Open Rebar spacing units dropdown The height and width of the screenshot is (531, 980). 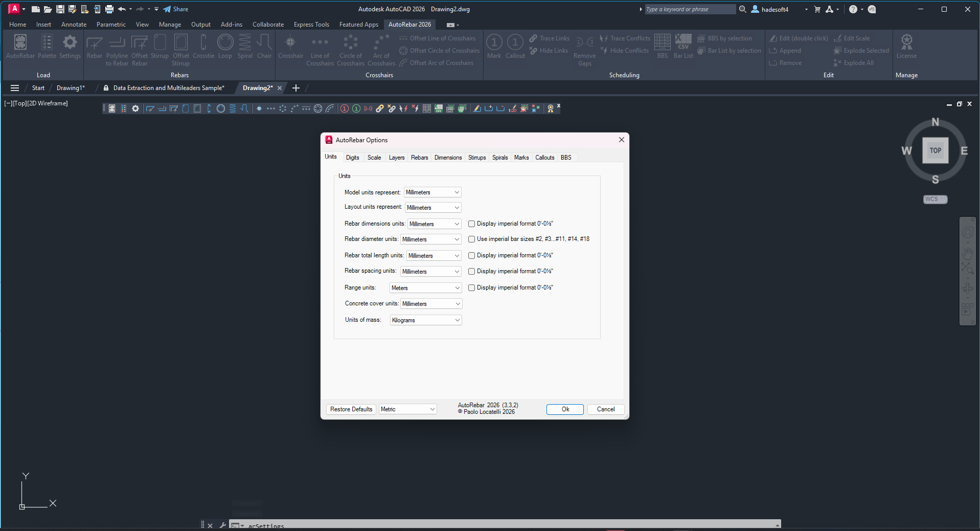pyautogui.click(x=431, y=271)
